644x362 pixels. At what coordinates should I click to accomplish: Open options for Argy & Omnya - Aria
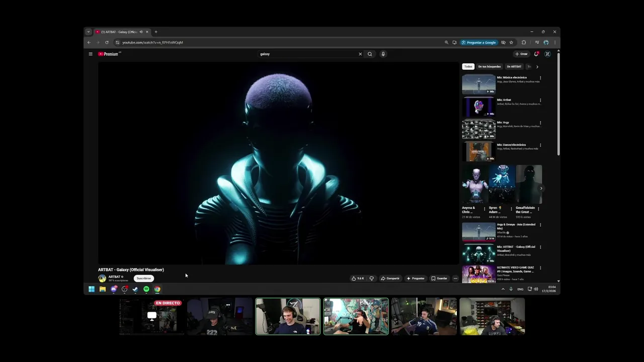coord(540,225)
